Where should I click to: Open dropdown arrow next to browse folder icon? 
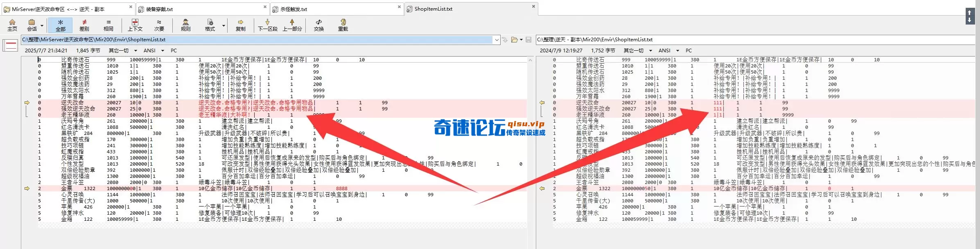coord(521,40)
